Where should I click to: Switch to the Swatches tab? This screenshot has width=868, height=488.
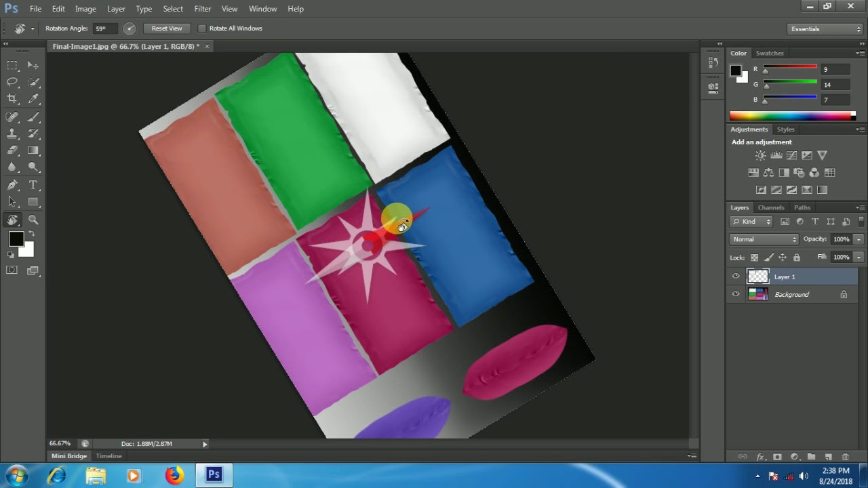770,53
